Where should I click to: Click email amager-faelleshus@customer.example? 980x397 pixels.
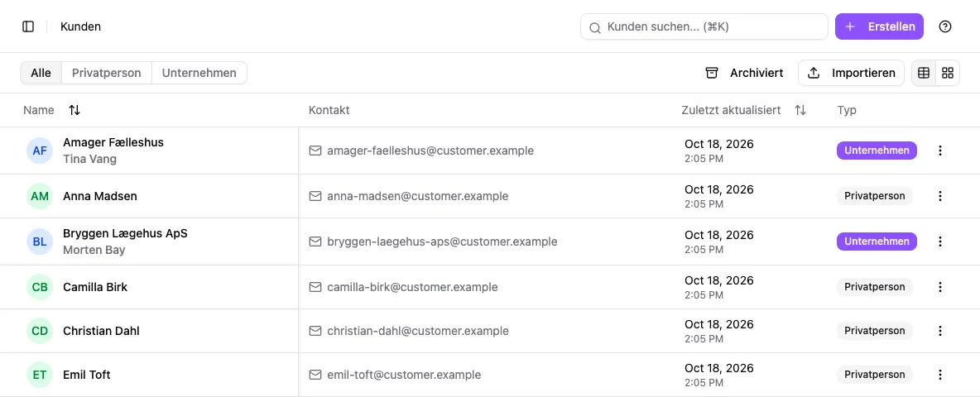click(430, 151)
